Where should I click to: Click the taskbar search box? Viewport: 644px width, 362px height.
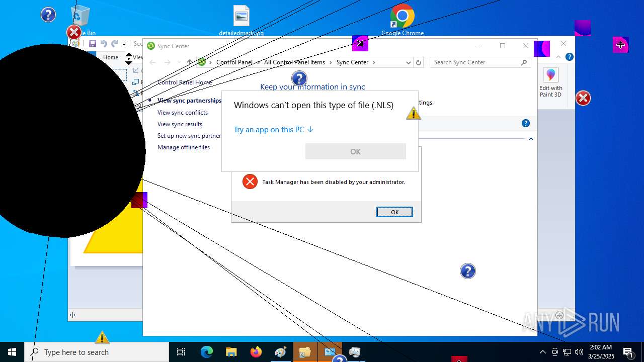pos(97,352)
